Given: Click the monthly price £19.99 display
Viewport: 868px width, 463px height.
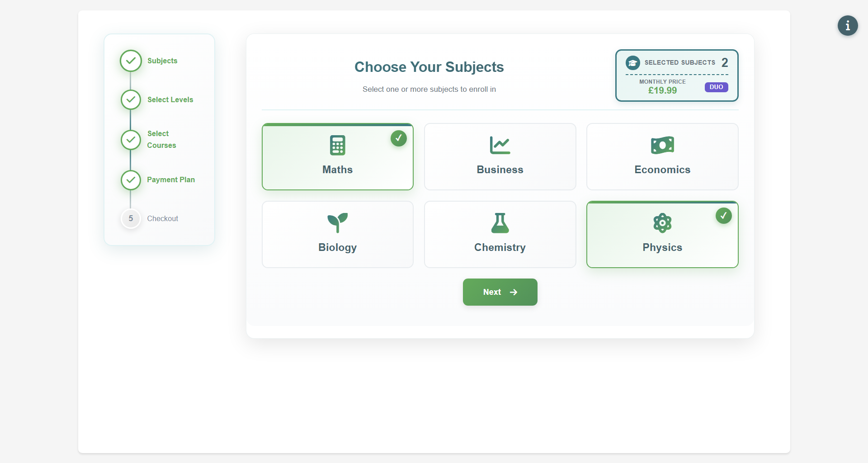Looking at the screenshot, I should (662, 90).
